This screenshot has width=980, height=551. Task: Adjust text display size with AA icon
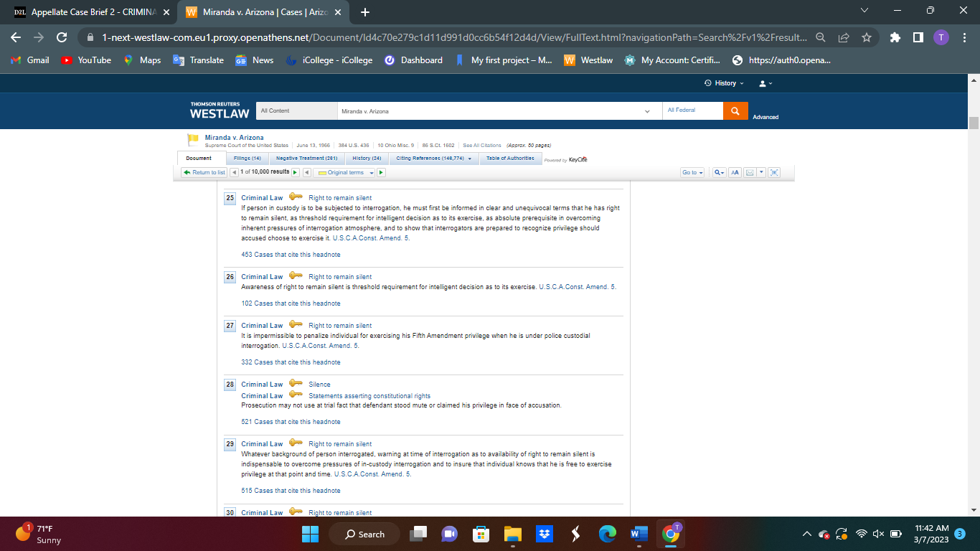pyautogui.click(x=735, y=172)
